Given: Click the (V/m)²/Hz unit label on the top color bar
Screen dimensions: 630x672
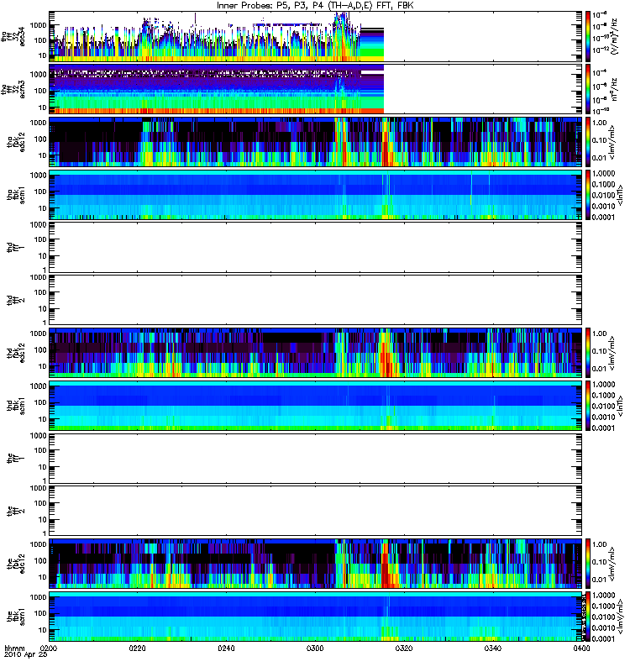Looking at the screenshot, I should click(x=615, y=36).
